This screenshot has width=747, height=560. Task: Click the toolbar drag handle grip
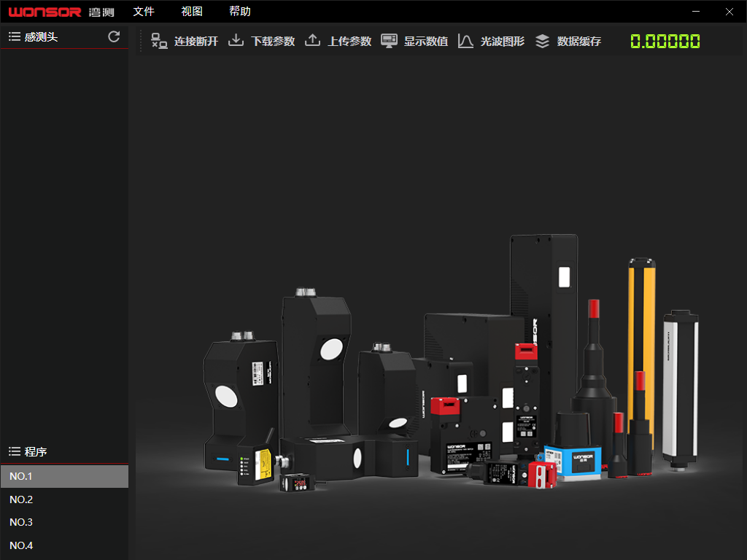point(141,41)
